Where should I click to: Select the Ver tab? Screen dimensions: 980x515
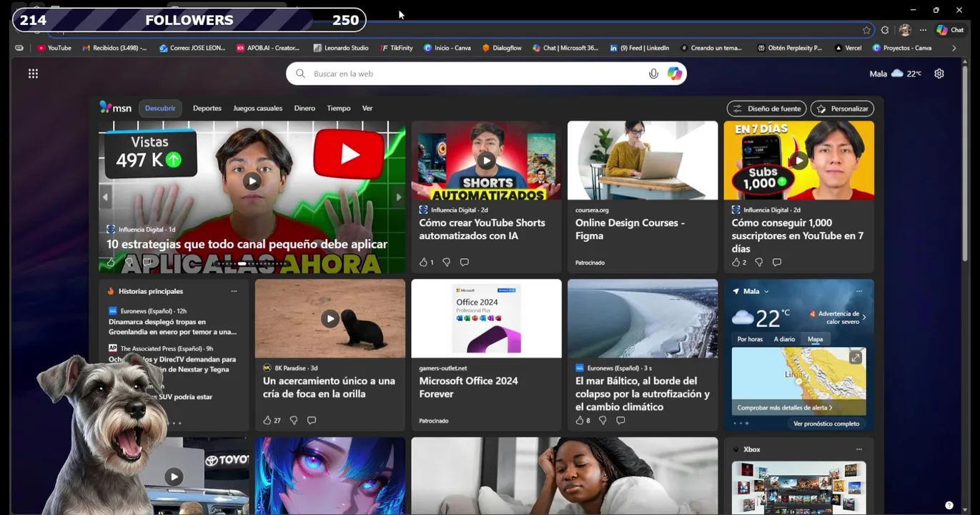click(367, 108)
